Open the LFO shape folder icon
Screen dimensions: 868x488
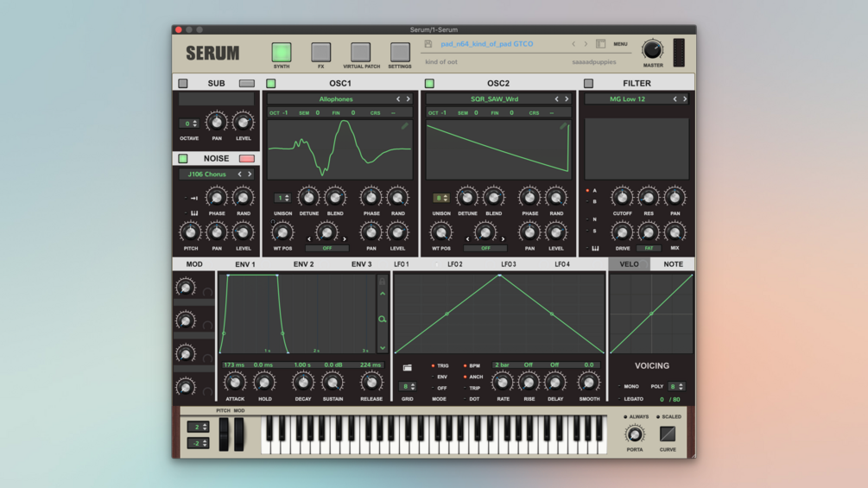[408, 367]
